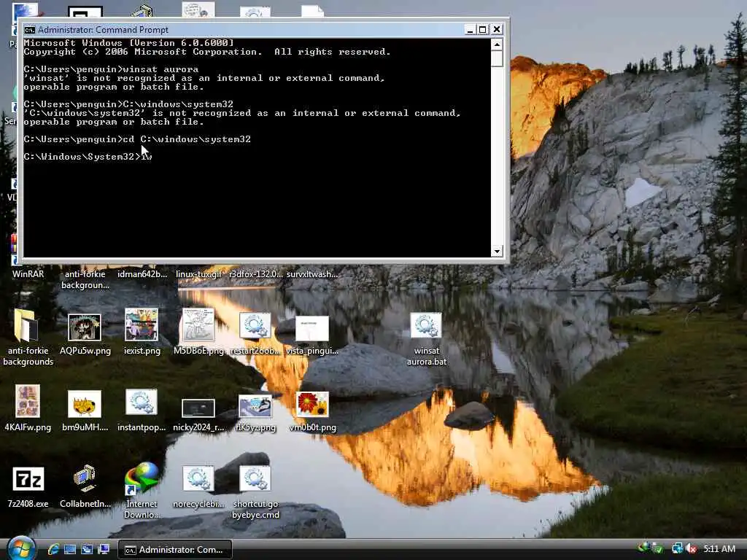Select the iexist.png desktop image

(142, 332)
